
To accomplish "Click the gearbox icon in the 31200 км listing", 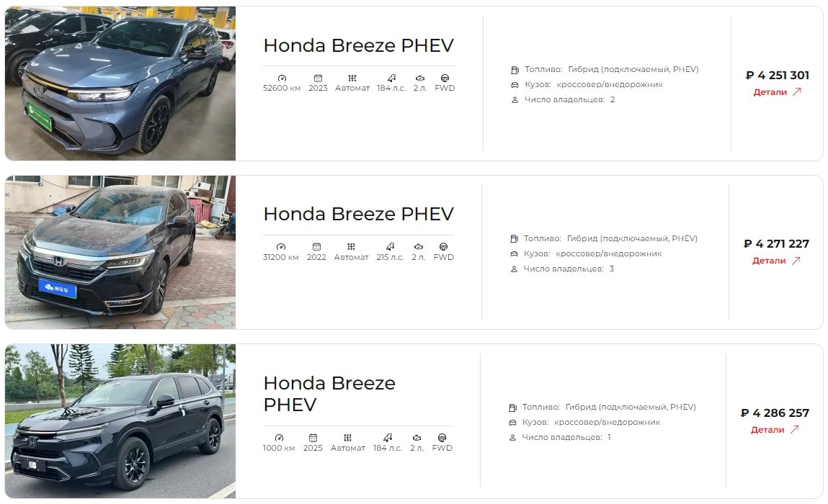I will (x=351, y=246).
